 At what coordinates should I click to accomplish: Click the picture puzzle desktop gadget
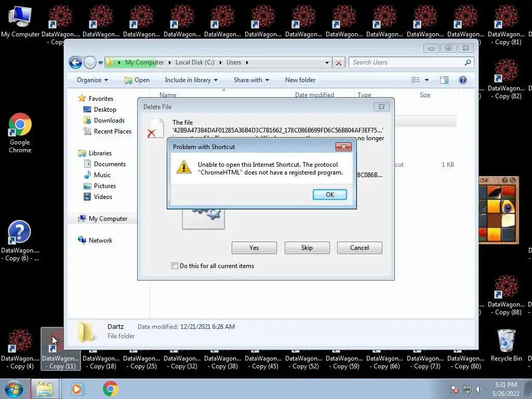click(499, 210)
